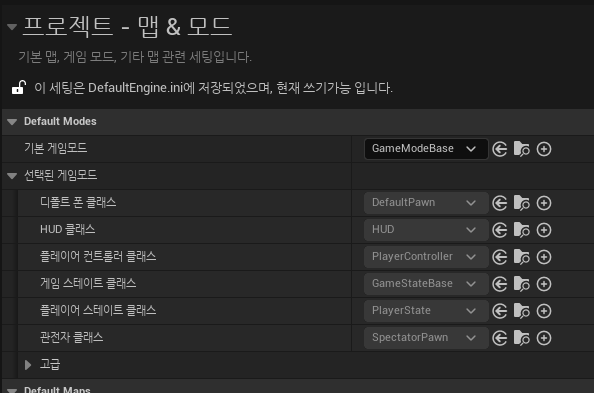Open the GameModeBase dropdown

(x=426, y=149)
